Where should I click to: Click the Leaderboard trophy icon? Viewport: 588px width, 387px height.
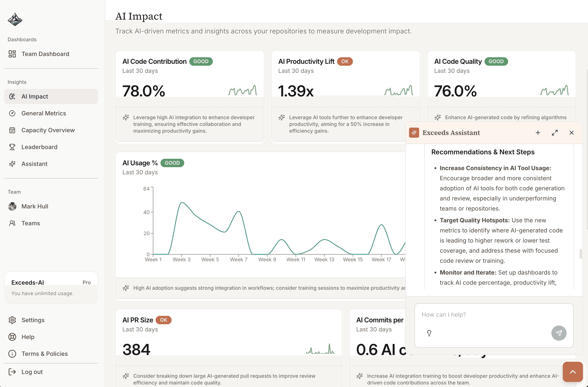(x=12, y=147)
